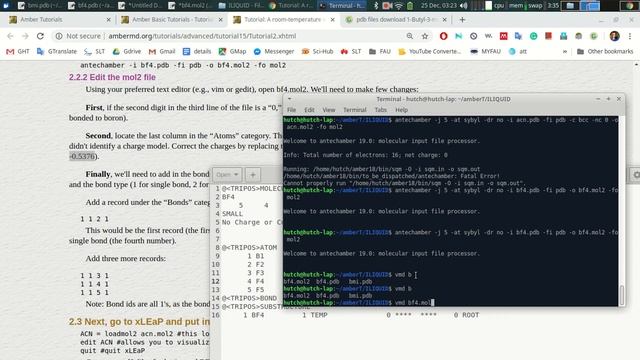This screenshot has width=640, height=360.
Task: Click the red Opera extension icon
Action: [x=443, y=36]
